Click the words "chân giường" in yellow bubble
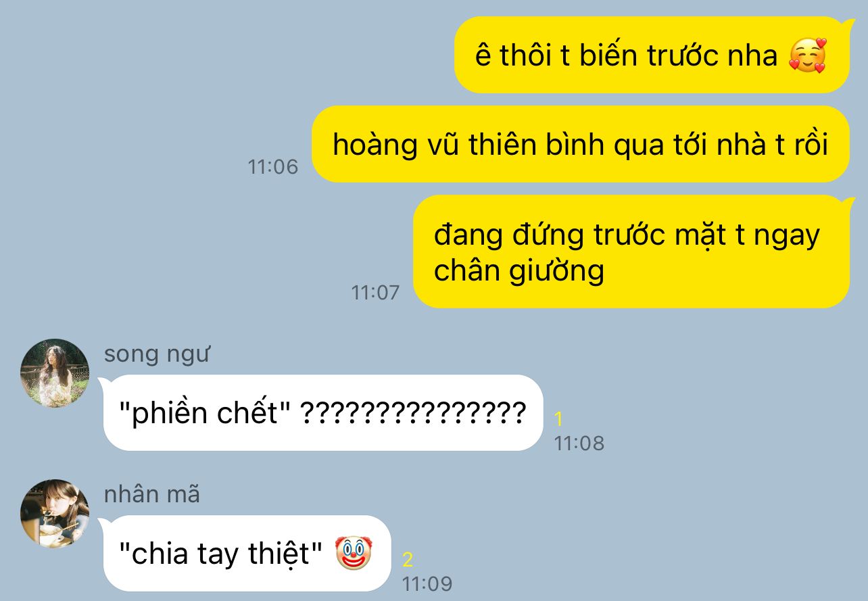The image size is (868, 601). pos(519,271)
